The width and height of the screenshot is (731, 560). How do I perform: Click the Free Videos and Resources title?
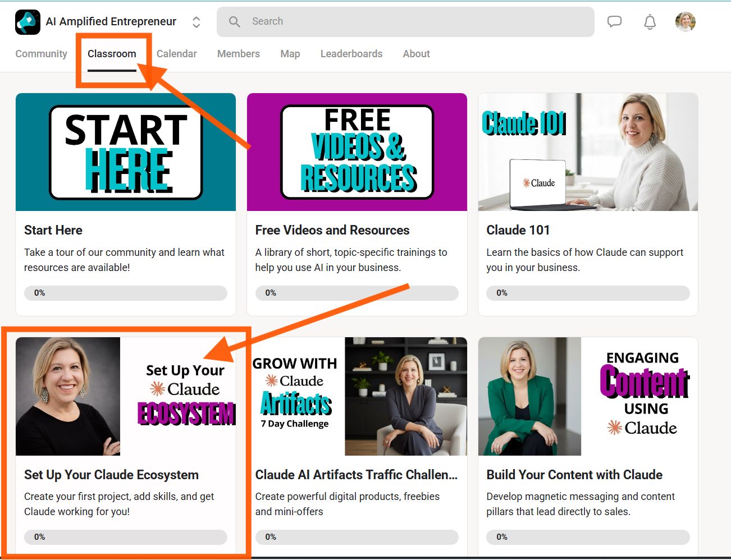click(x=332, y=230)
